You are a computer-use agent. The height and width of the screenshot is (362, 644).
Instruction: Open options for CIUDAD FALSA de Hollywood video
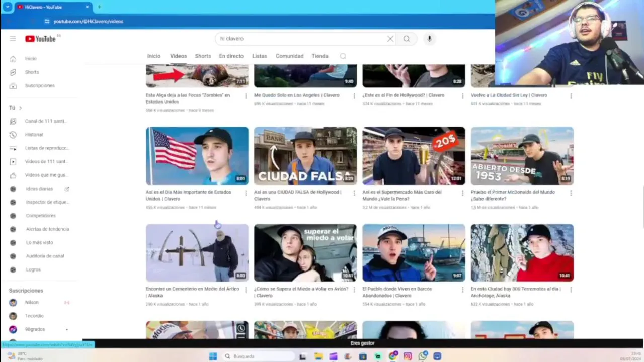[x=354, y=193]
